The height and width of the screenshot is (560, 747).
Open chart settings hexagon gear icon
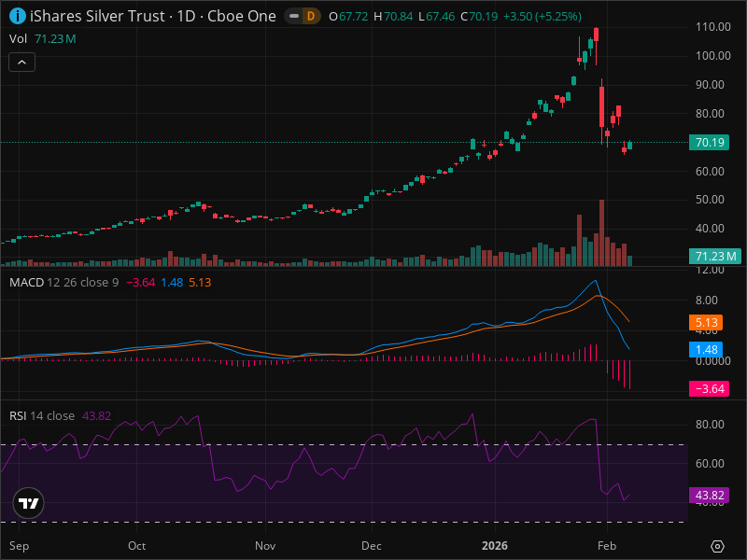point(717,546)
